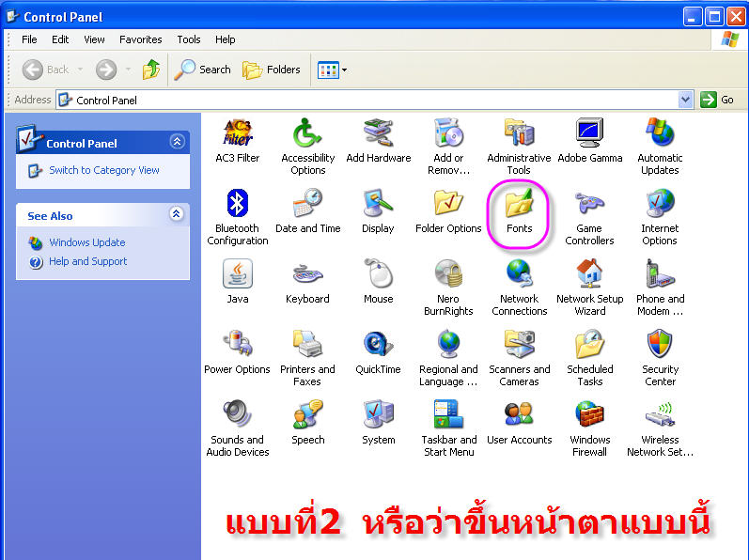This screenshot has height=560, width=749.
Task: Open Nero BurnRights
Action: (448, 288)
